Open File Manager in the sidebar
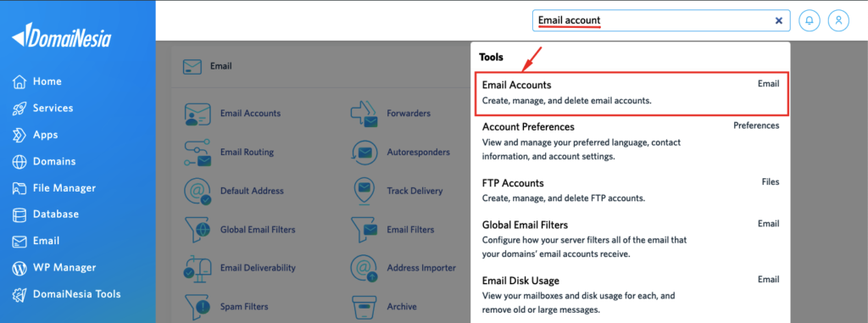868x323 pixels. [x=64, y=188]
